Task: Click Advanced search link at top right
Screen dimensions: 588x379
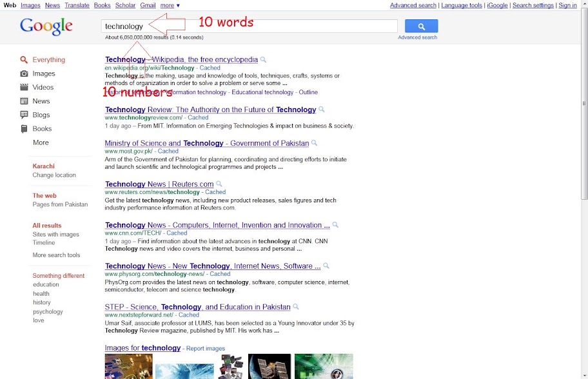Action: (x=413, y=5)
